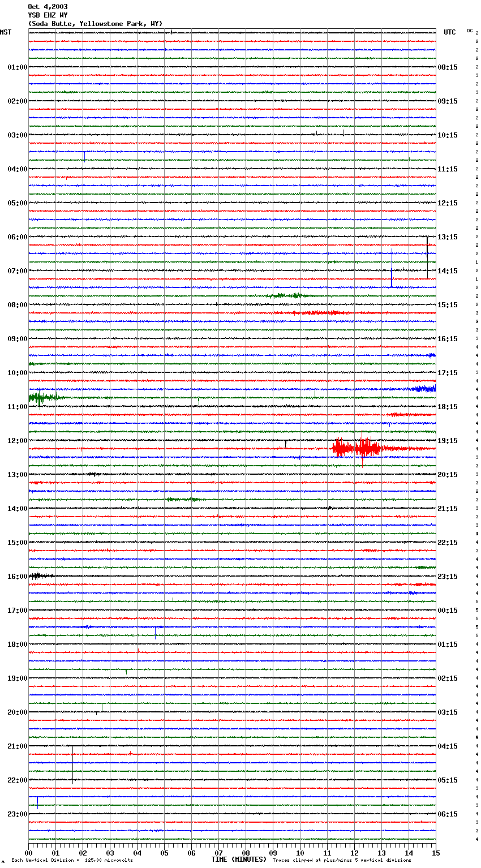Select the '08:00' MST time label

18,305
